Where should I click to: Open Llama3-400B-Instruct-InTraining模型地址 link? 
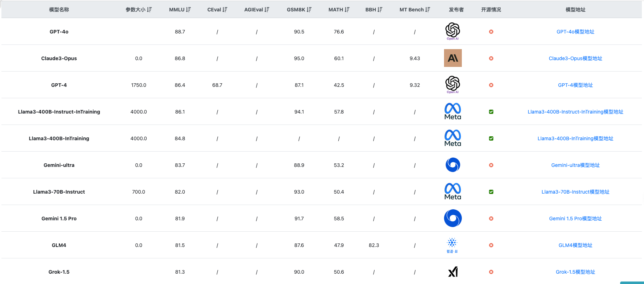(x=575, y=112)
